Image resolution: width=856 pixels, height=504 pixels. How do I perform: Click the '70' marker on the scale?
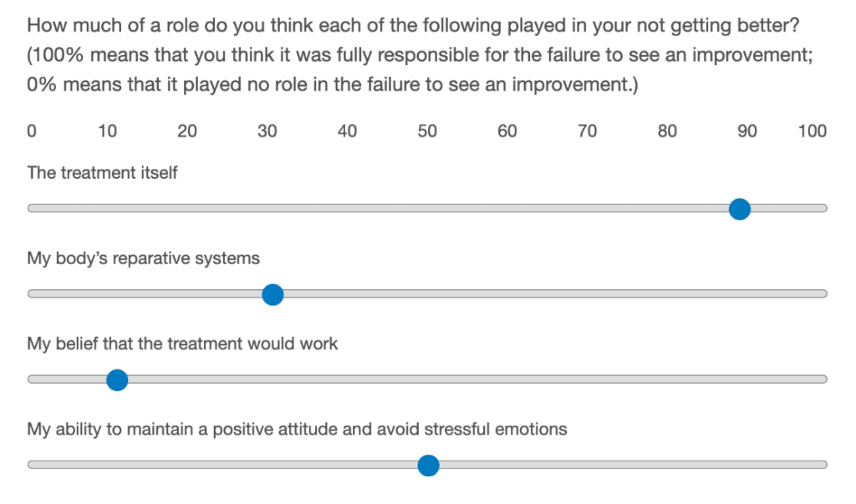click(588, 131)
